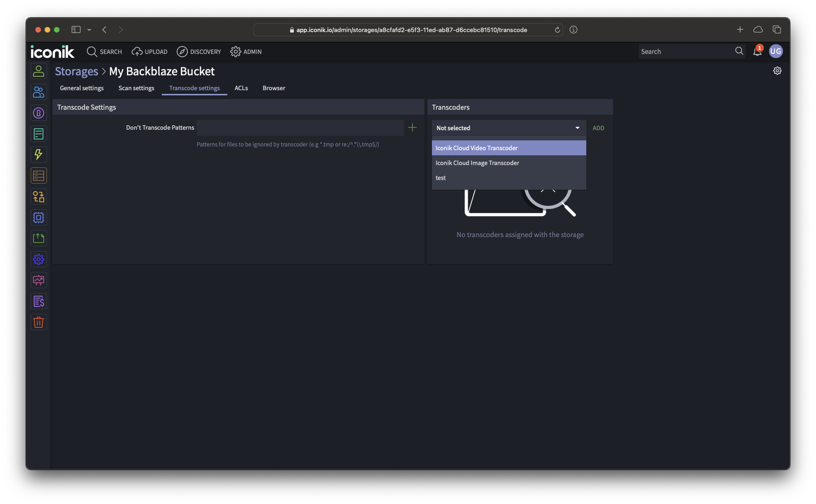This screenshot has height=504, width=816.
Task: Switch to Scan settings tab
Action: 136,88
